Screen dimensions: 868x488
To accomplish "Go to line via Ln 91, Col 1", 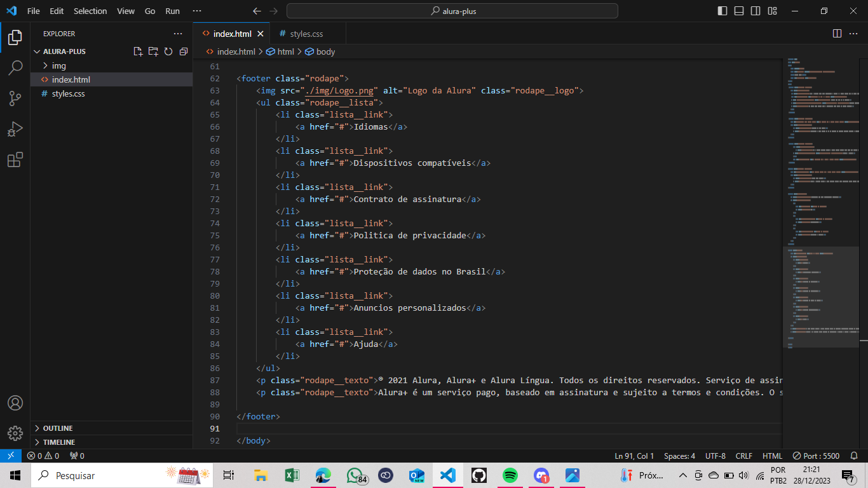I will 634,456.
